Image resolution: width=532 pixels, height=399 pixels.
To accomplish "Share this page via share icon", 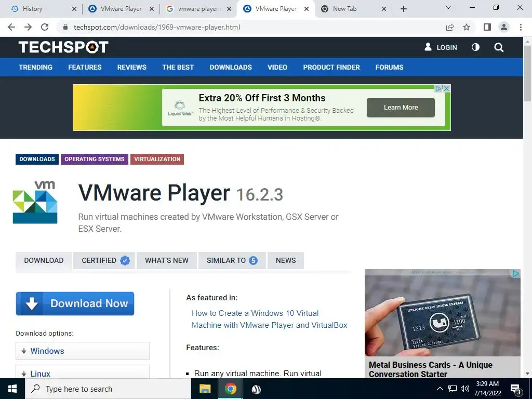I will (450, 27).
